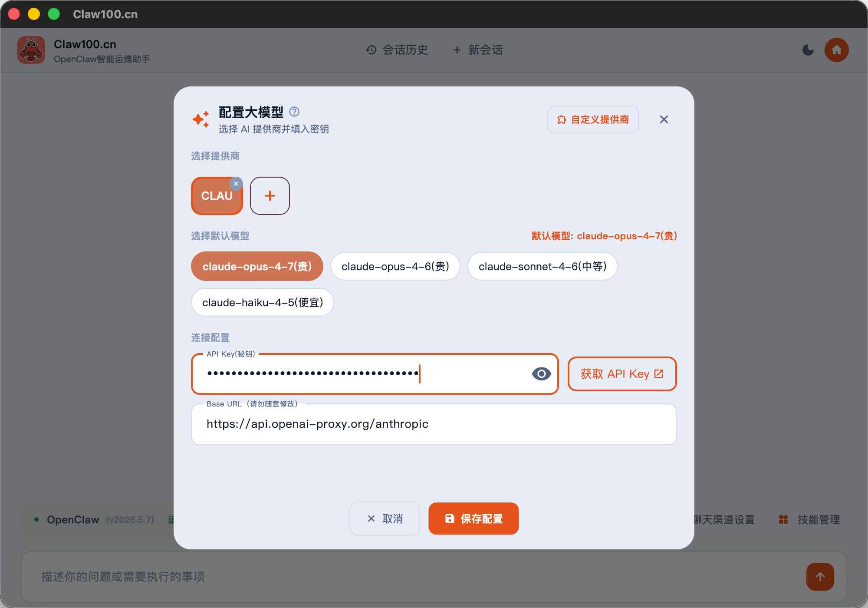
Task: Click the OpenClaw (v2026.5.7) status text
Action: point(100,519)
